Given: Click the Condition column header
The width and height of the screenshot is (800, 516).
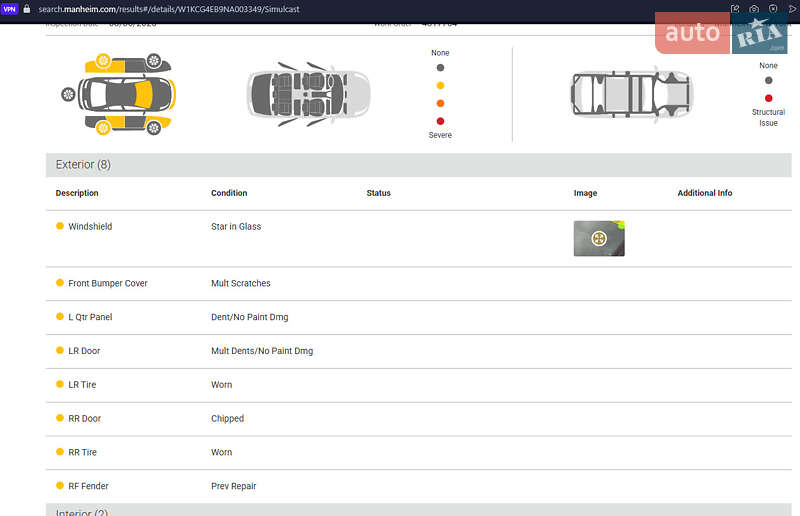Looking at the screenshot, I should 229,193.
